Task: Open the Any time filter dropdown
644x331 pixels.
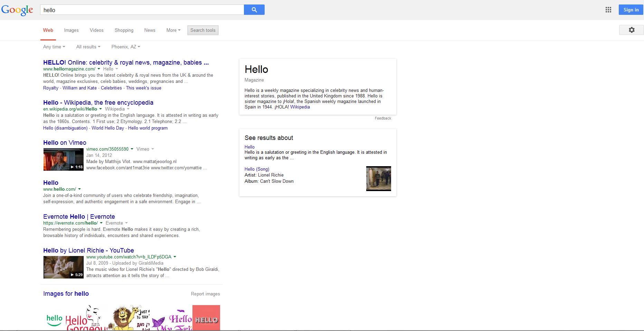Action: (x=54, y=47)
